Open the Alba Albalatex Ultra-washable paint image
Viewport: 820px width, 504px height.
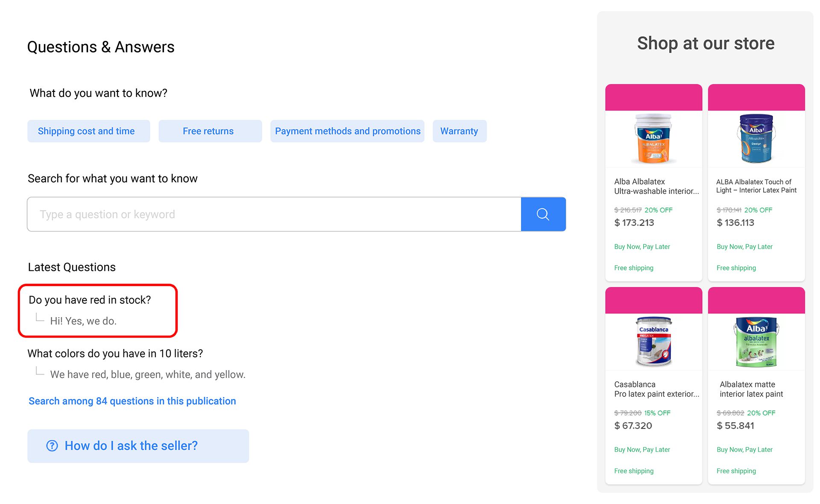pyautogui.click(x=653, y=138)
